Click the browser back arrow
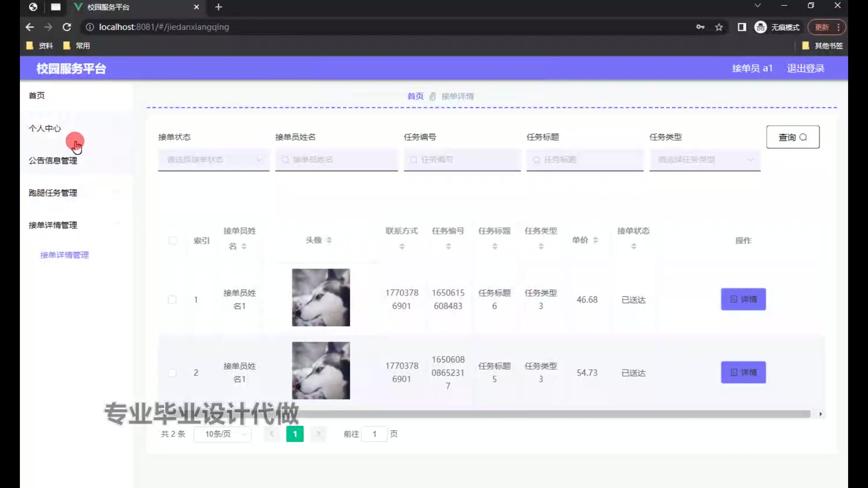This screenshot has height=488, width=868. [30, 27]
